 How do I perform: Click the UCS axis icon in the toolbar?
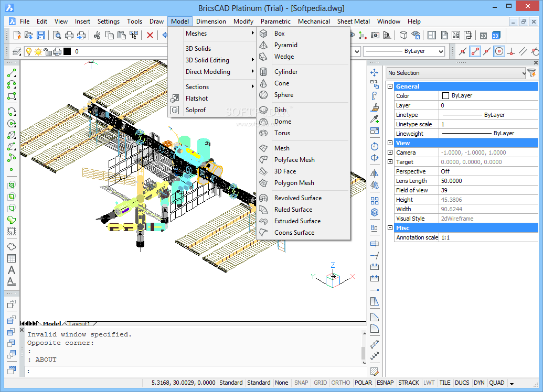tap(363, 35)
